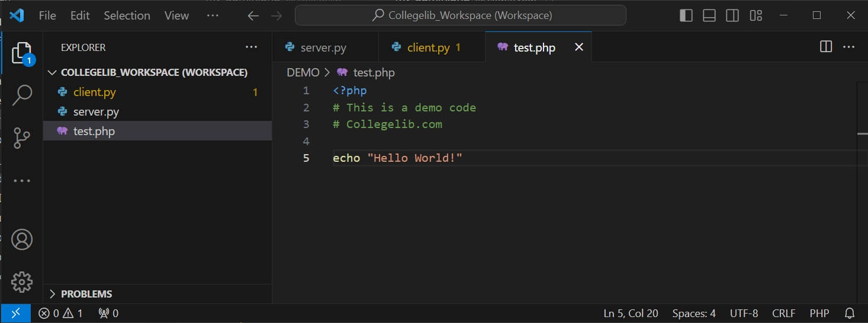Open the notifications bell icon
The image size is (868, 323).
[x=850, y=313]
